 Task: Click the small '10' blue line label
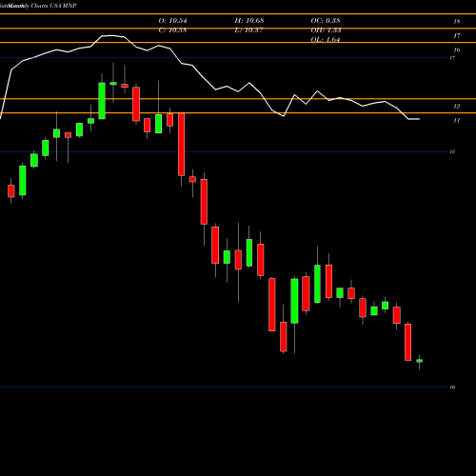point(452,387)
